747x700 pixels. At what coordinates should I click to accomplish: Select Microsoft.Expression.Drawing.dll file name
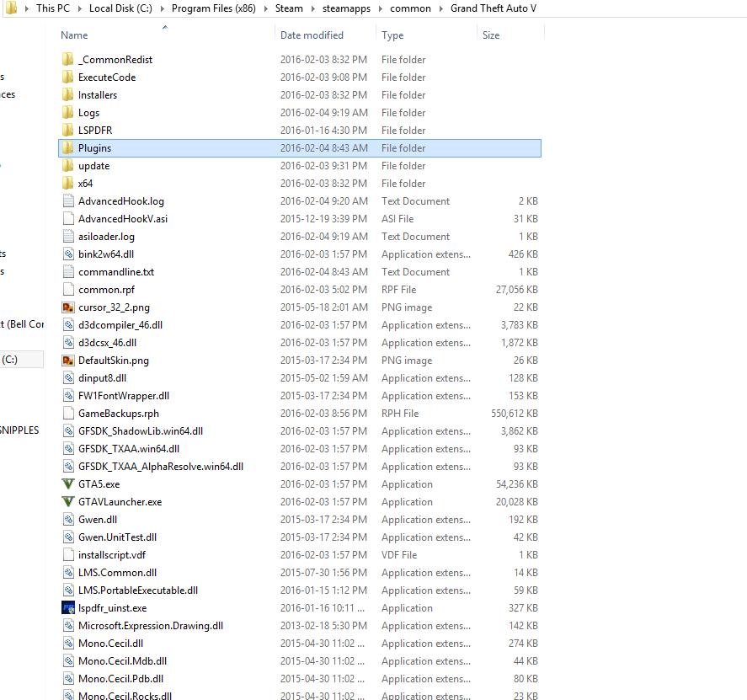151,626
